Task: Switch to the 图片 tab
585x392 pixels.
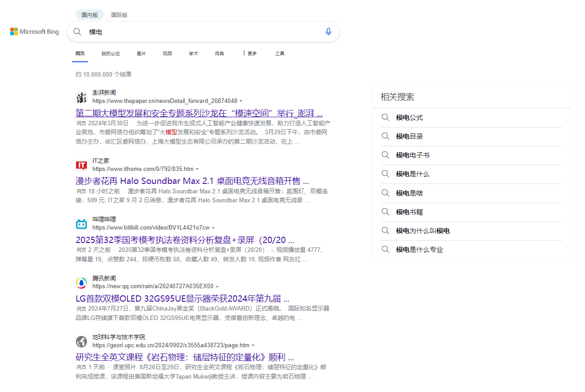Action: pos(141,53)
